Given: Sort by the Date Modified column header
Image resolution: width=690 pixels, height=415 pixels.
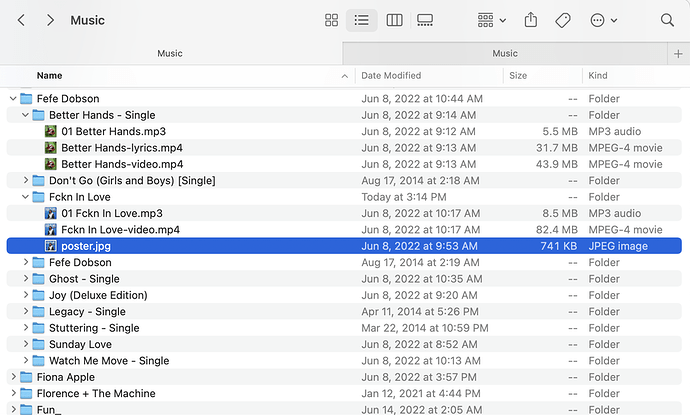Looking at the screenshot, I should [x=391, y=76].
